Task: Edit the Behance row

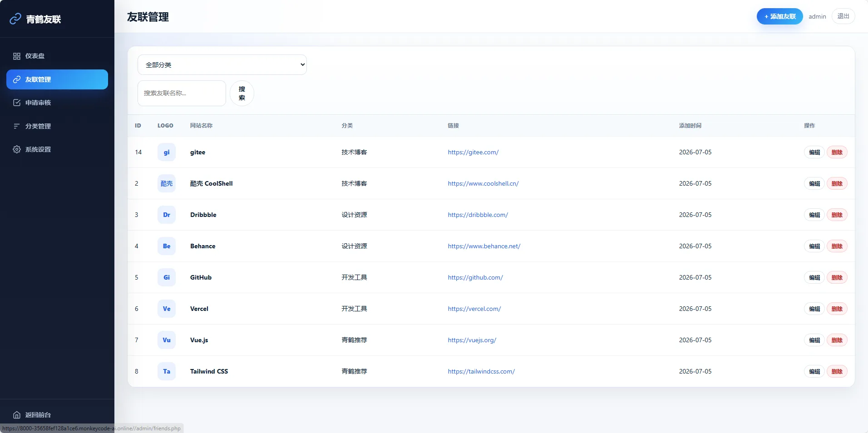Action: pos(814,246)
